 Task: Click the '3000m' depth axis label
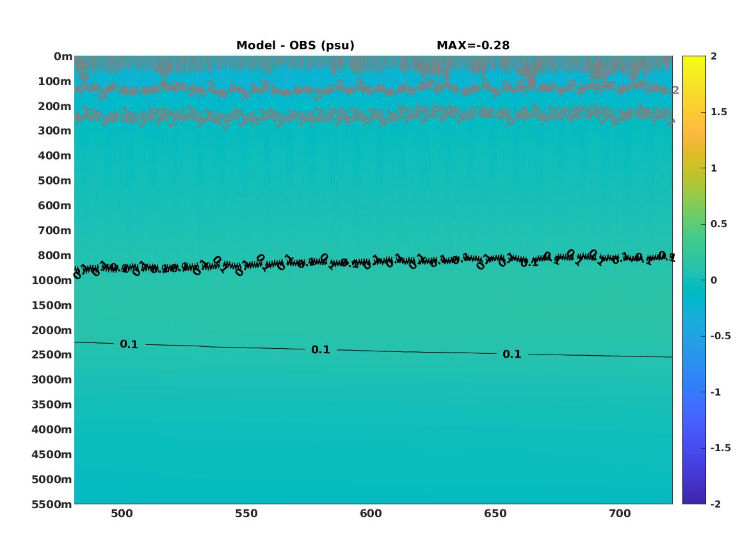[52, 380]
